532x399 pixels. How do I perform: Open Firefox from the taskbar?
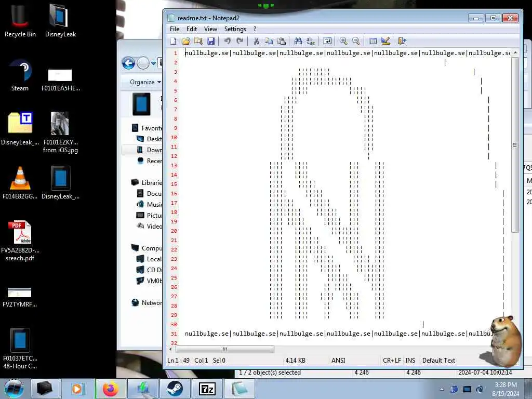(x=111, y=389)
